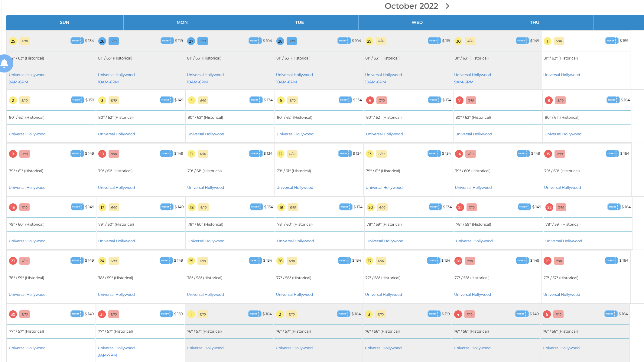Click the 78° / 58° weather on October 25
Screen dimensions: 644x362
click(205, 278)
